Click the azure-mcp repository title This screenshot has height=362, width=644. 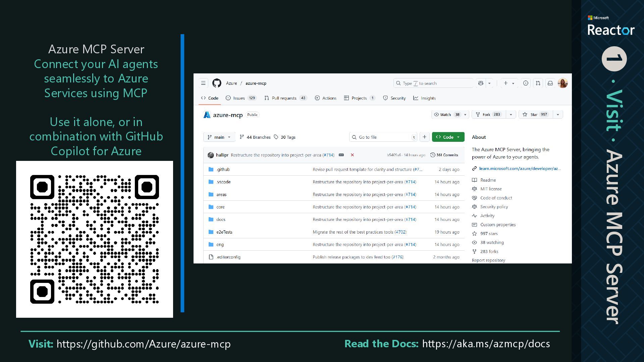[228, 115]
